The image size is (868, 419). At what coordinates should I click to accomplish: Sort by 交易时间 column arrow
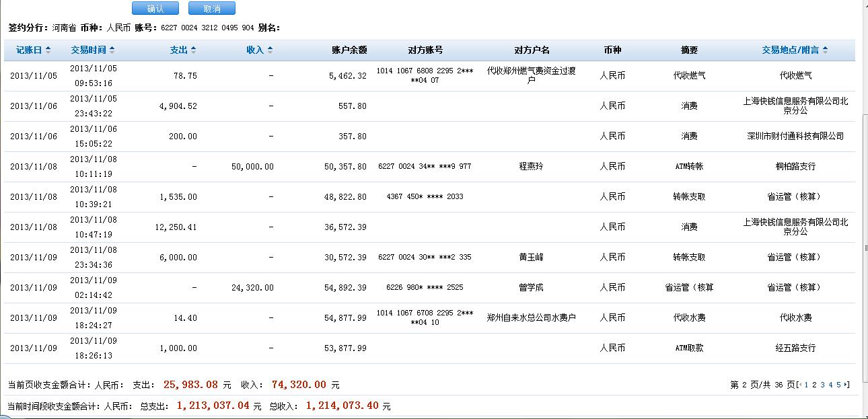pyautogui.click(x=112, y=50)
